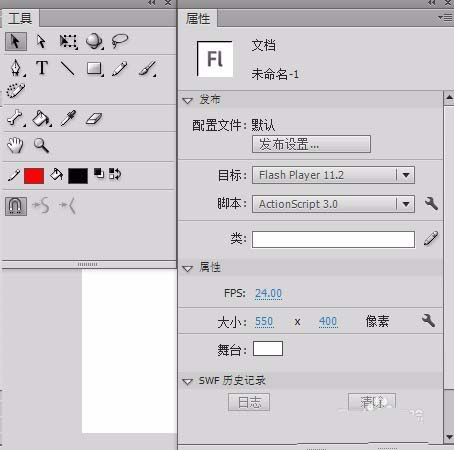Viewport: 454px width, 450px height.
Task: Switch to the 属性 tab
Action: pyautogui.click(x=198, y=18)
